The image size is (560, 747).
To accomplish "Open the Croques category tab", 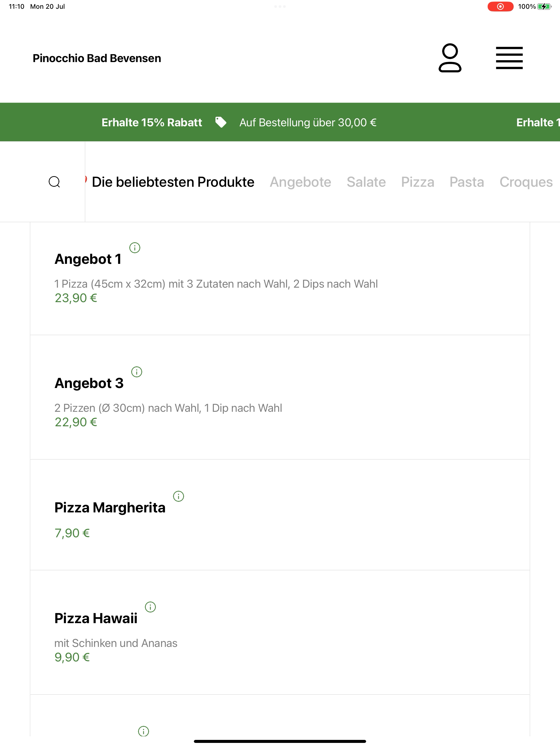I will 526,182.
